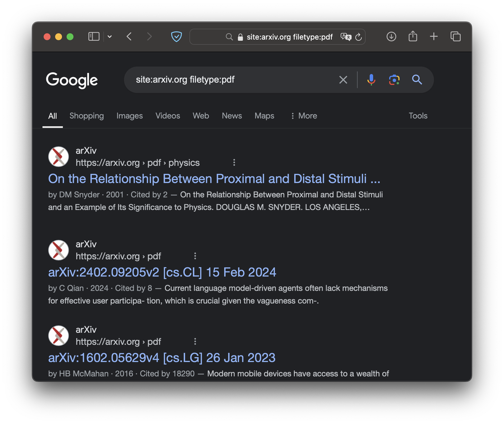504x424 pixels.
Task: Expand the More search categories menu
Action: 303,116
